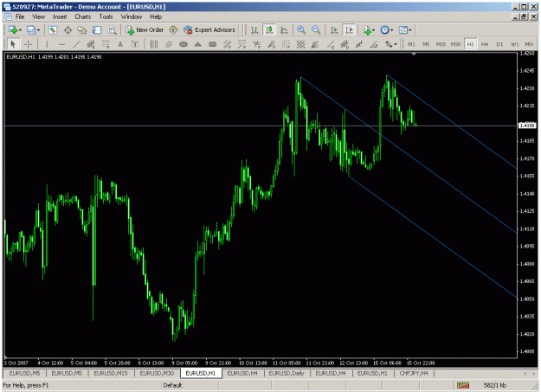The height and width of the screenshot is (392, 541).
Task: Expand the New Chart dropdown arrow
Action: pyautogui.click(x=20, y=30)
